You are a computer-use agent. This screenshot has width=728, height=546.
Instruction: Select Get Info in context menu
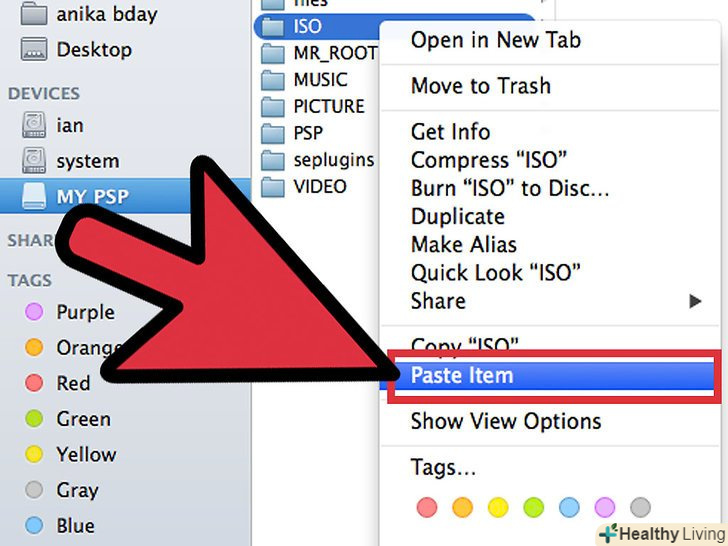(450, 132)
